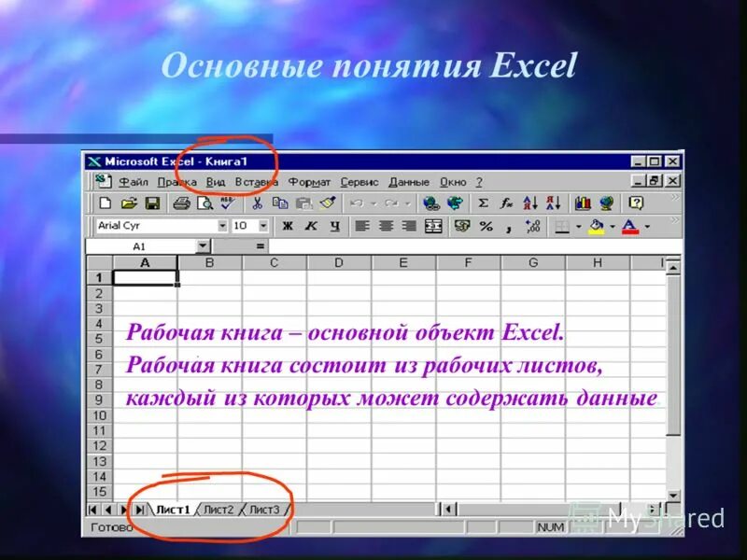Image resolution: width=747 pixels, height=560 pixels.
Task: Click the Edit Formula equals button
Action: coord(261,246)
